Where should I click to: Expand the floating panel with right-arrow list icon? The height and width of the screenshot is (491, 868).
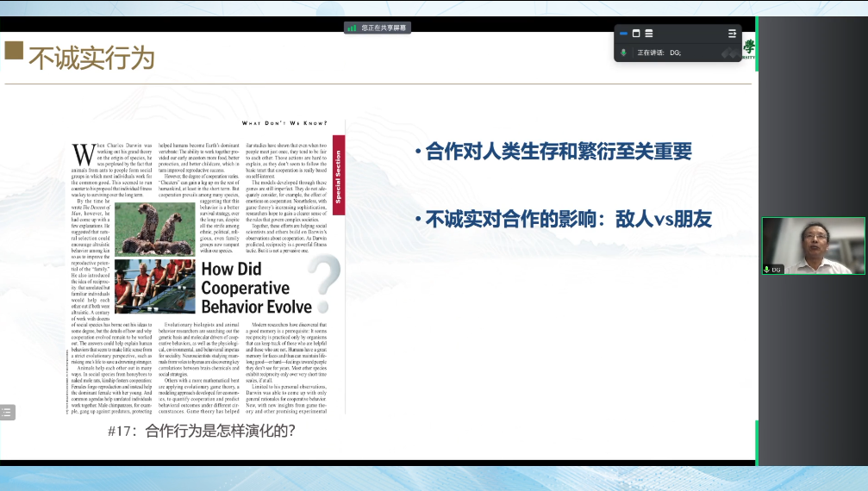tap(732, 33)
